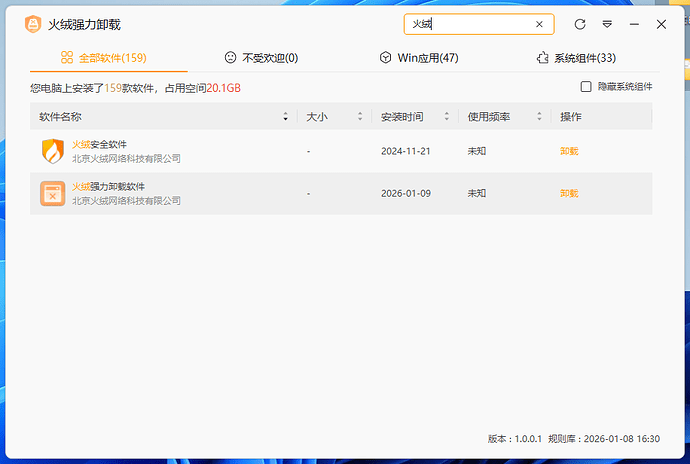690x464 pixels.
Task: Switch to the 不受欢迎(0) tab
Action: tap(261, 58)
